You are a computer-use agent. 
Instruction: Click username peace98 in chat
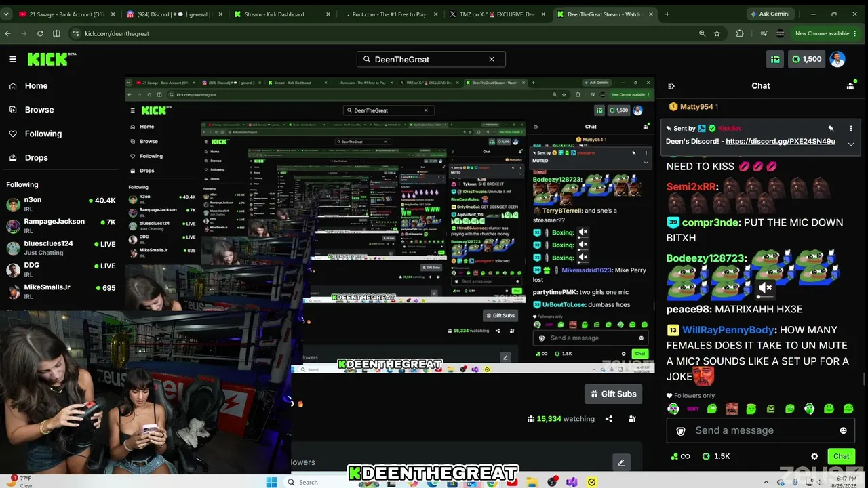[x=688, y=309]
